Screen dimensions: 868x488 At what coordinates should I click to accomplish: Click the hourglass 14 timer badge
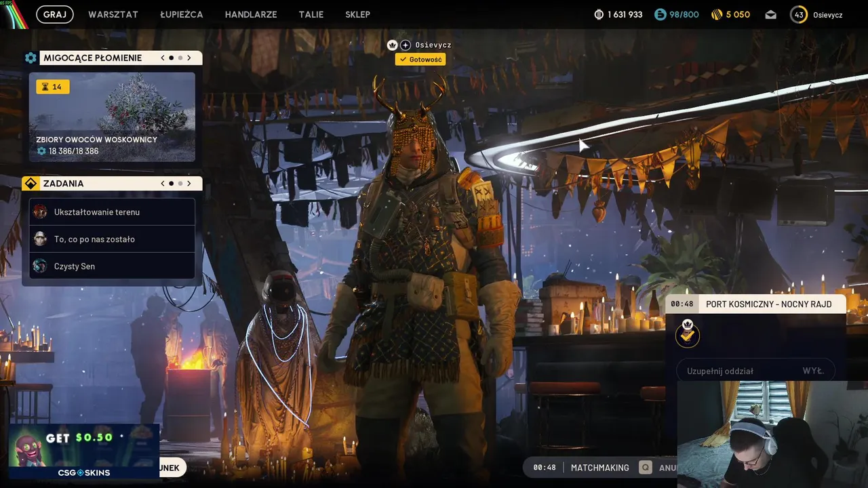pyautogui.click(x=53, y=87)
